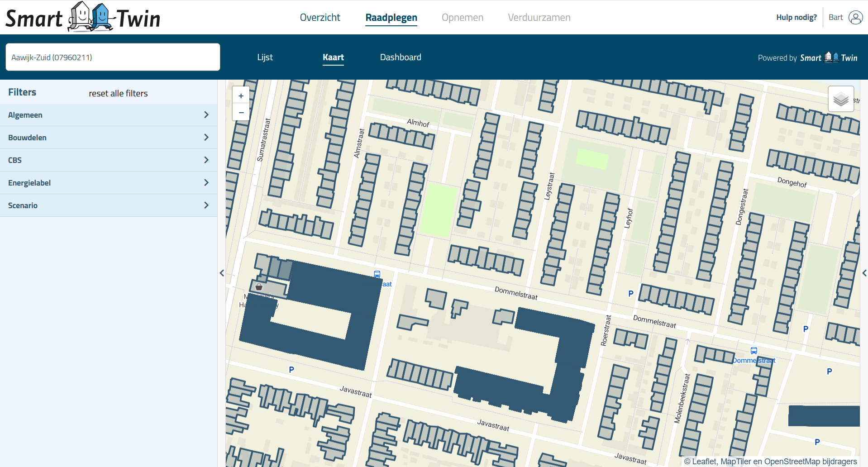Open the CBS filter group
868x467 pixels.
point(108,160)
